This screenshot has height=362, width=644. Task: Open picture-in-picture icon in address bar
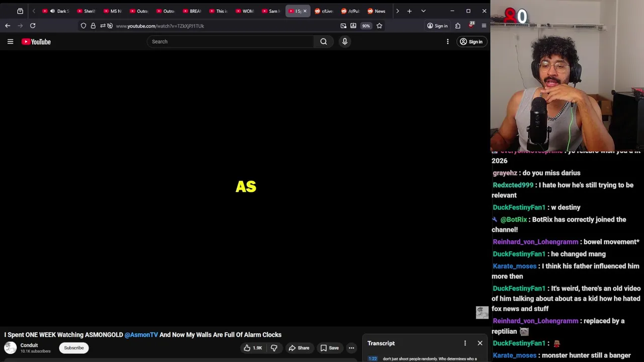343,26
